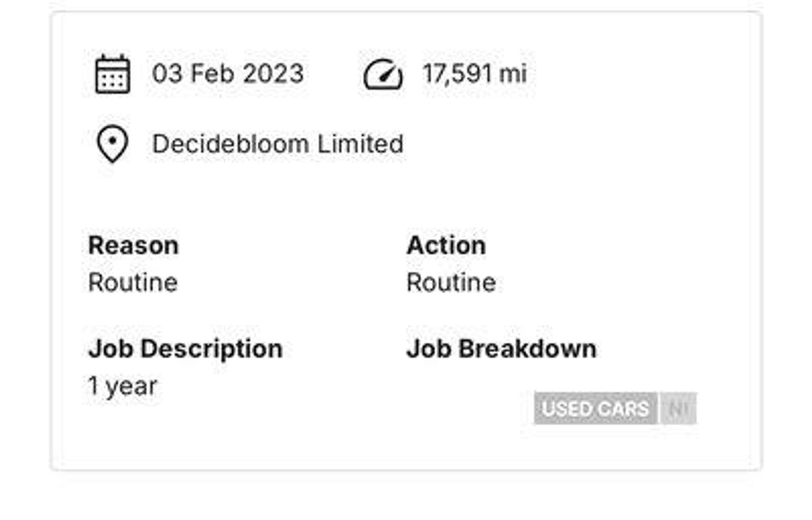Click the word Description in the heading
Screen dimensions: 812x520
[211, 350]
